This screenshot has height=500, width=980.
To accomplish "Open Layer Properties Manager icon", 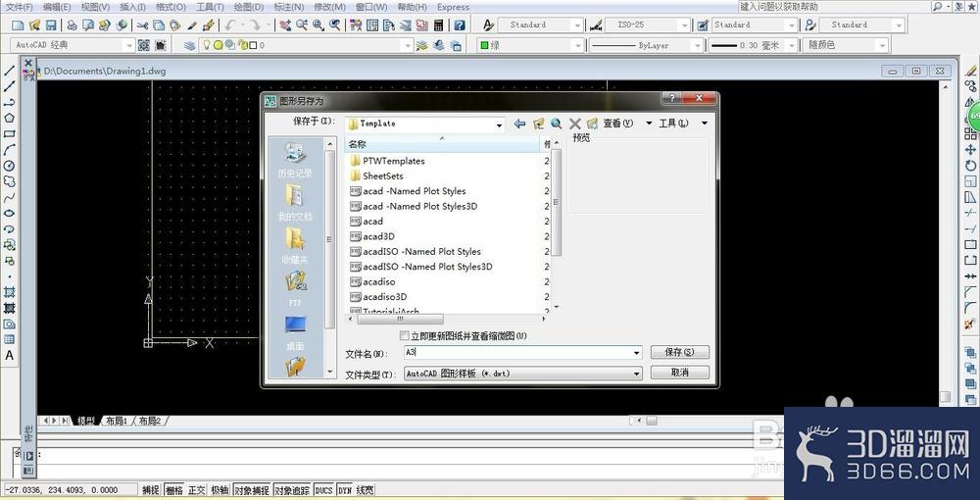I will (190, 46).
